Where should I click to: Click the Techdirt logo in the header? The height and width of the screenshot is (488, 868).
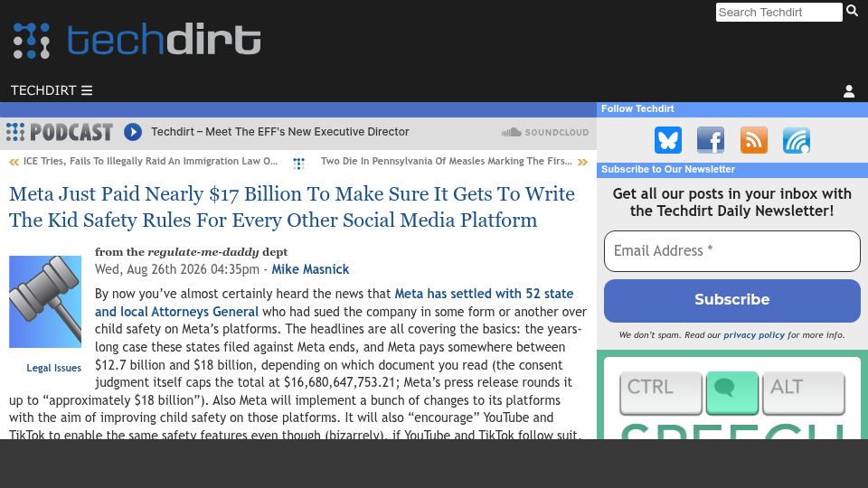click(137, 40)
